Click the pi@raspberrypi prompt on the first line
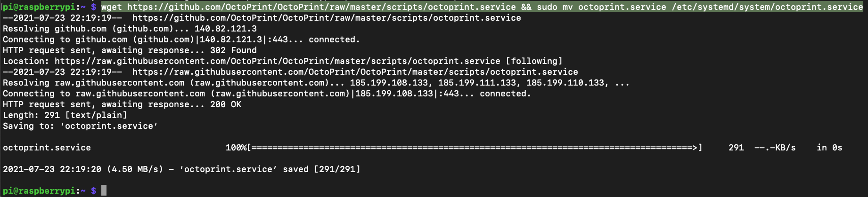868x197 pixels. pyautogui.click(x=39, y=7)
